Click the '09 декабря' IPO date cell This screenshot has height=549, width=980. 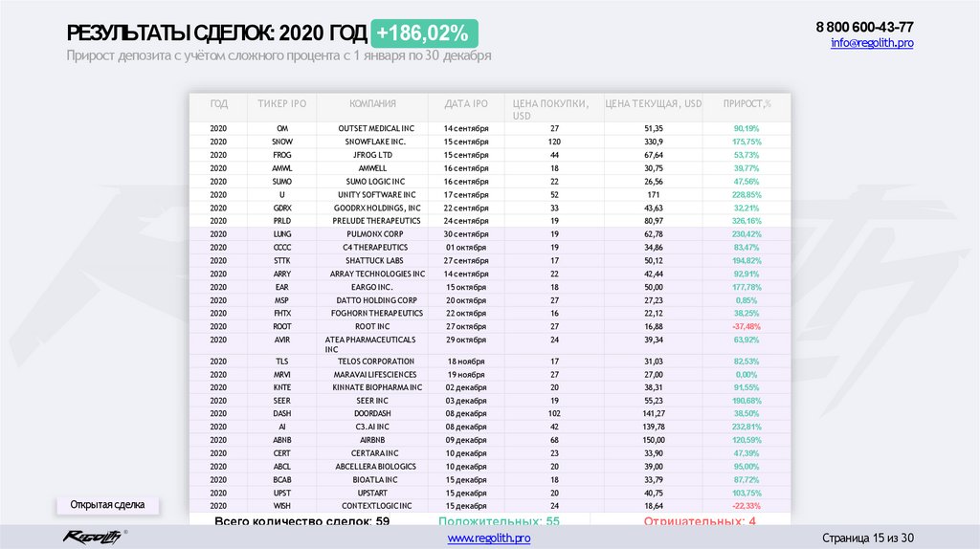coord(466,440)
